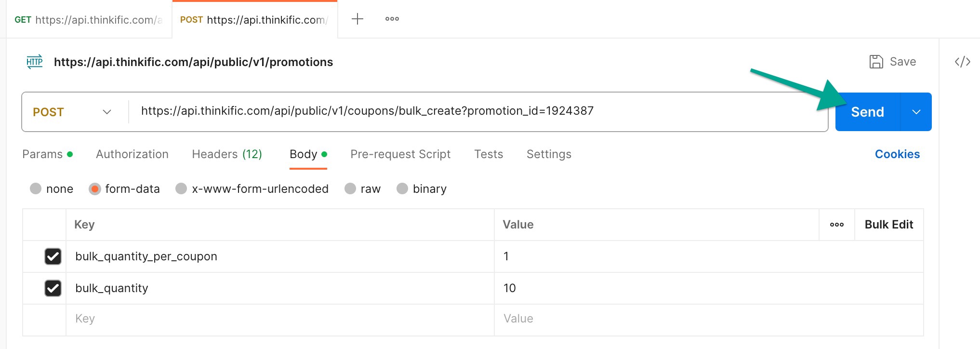Click the request name promotions title
This screenshot has height=349, width=980.
193,62
